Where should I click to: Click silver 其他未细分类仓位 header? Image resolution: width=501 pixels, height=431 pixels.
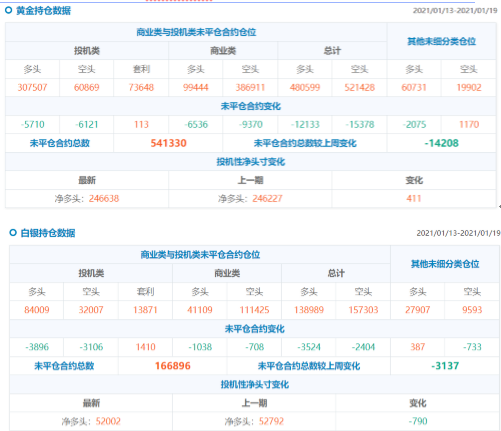(x=445, y=264)
